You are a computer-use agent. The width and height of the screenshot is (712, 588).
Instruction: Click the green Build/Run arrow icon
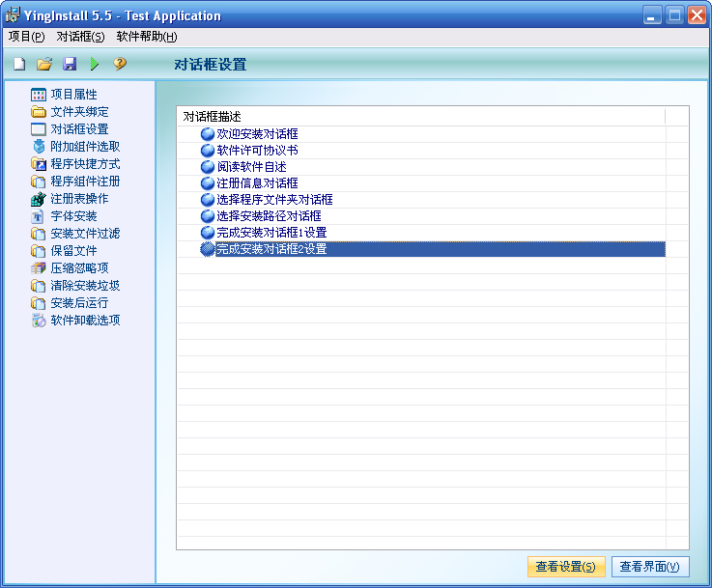(95, 64)
